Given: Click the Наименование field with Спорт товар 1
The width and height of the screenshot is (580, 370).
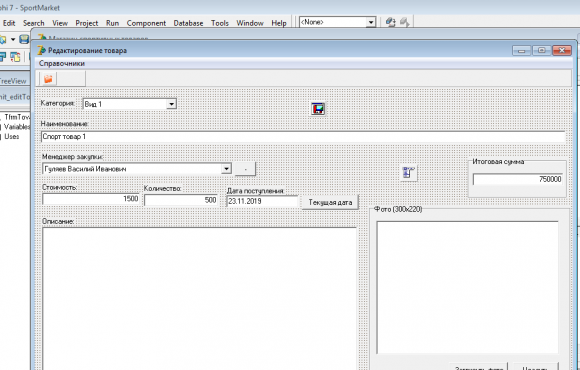Looking at the screenshot, I should [303, 137].
